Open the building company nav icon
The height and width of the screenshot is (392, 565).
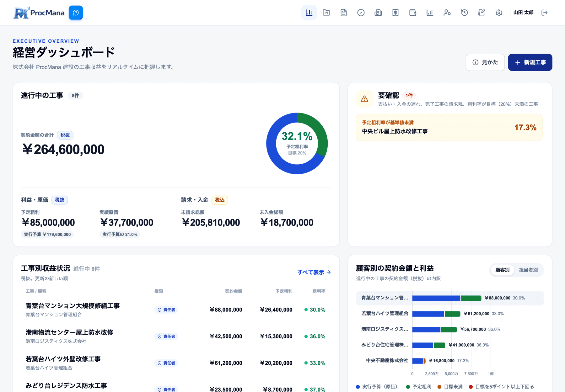tap(378, 13)
